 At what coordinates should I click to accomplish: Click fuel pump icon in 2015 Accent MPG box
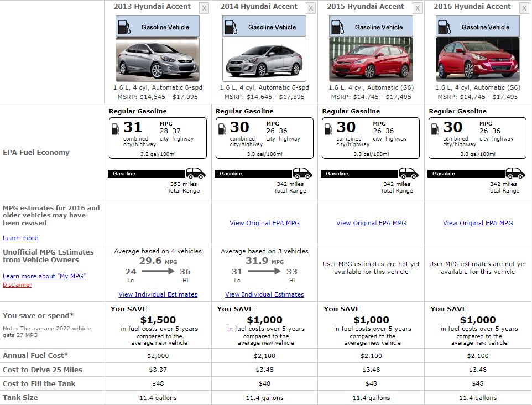(x=328, y=129)
